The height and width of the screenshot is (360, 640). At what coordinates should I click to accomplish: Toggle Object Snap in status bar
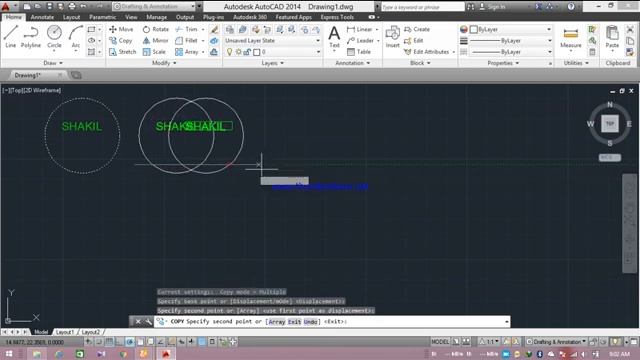(140, 342)
